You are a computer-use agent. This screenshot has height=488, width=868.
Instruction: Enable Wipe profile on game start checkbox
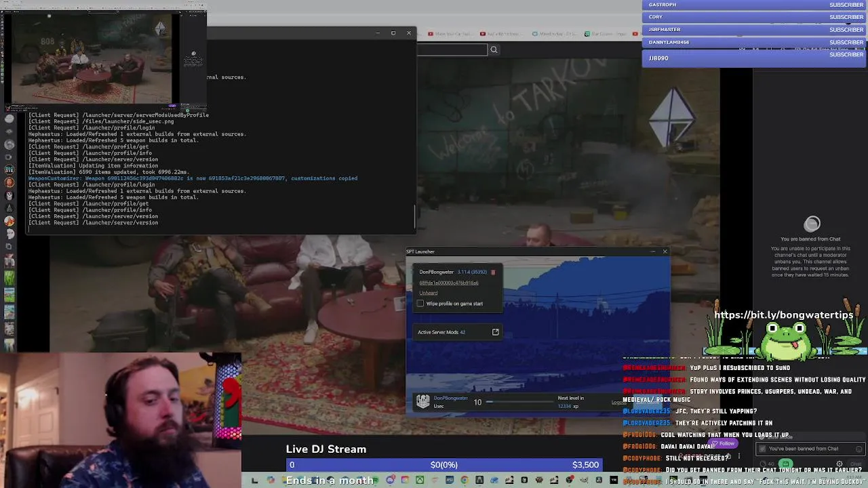(x=420, y=304)
